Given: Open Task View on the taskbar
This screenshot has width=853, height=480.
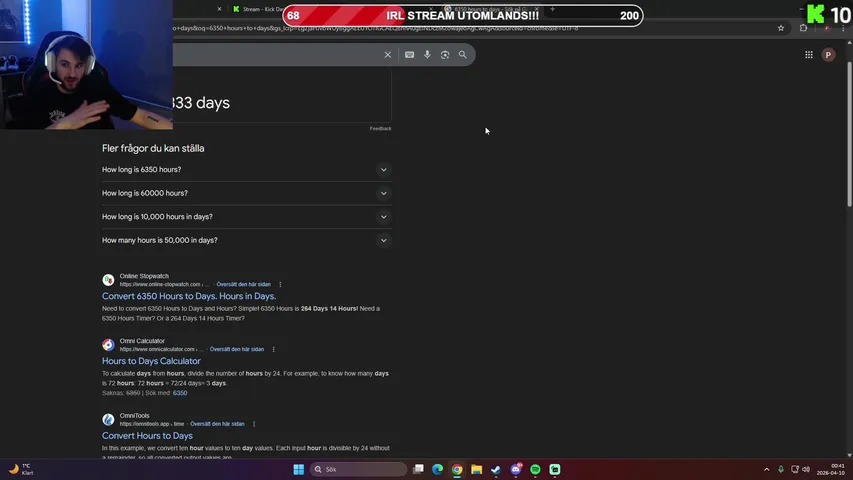Looking at the screenshot, I should coord(418,469).
